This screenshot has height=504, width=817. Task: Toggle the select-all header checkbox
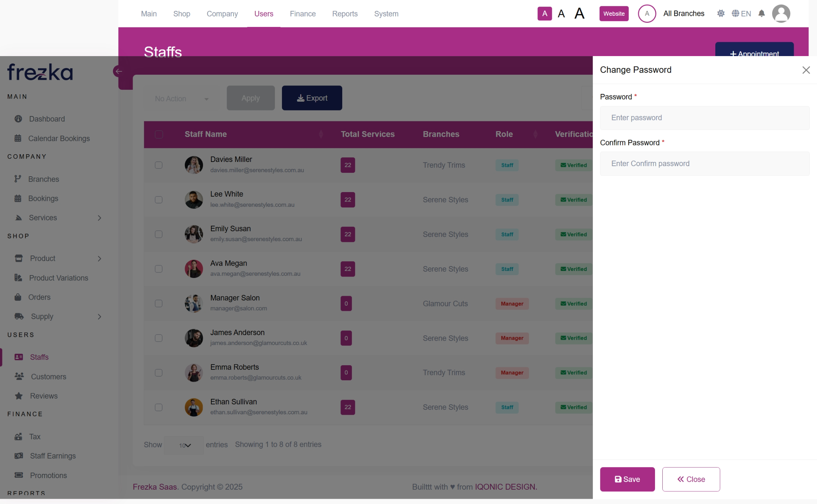tap(159, 134)
